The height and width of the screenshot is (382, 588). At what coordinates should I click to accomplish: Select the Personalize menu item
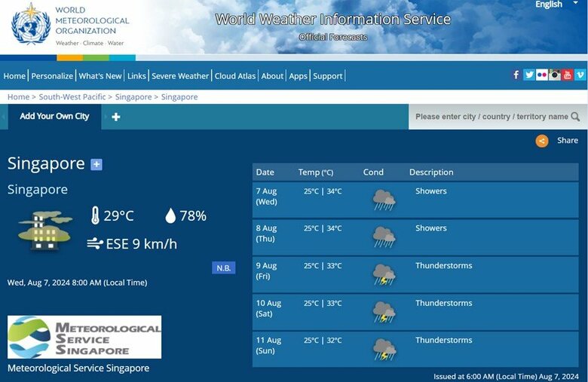[x=52, y=76]
